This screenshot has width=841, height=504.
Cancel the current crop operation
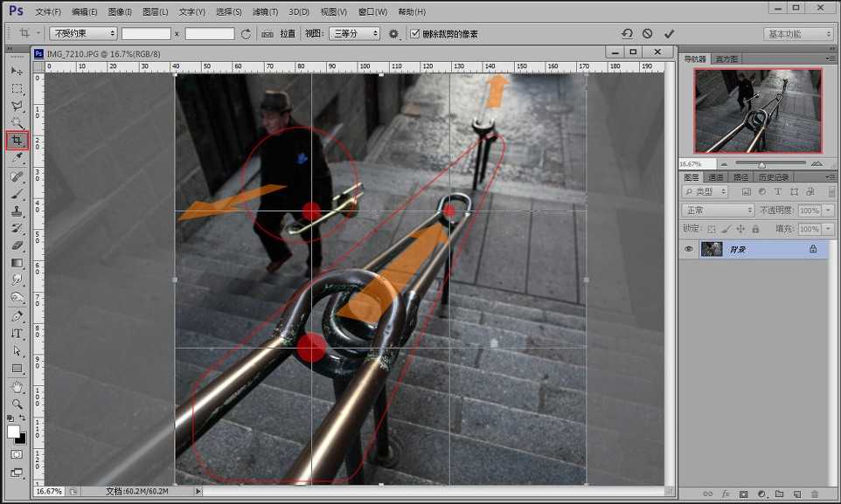tap(648, 34)
